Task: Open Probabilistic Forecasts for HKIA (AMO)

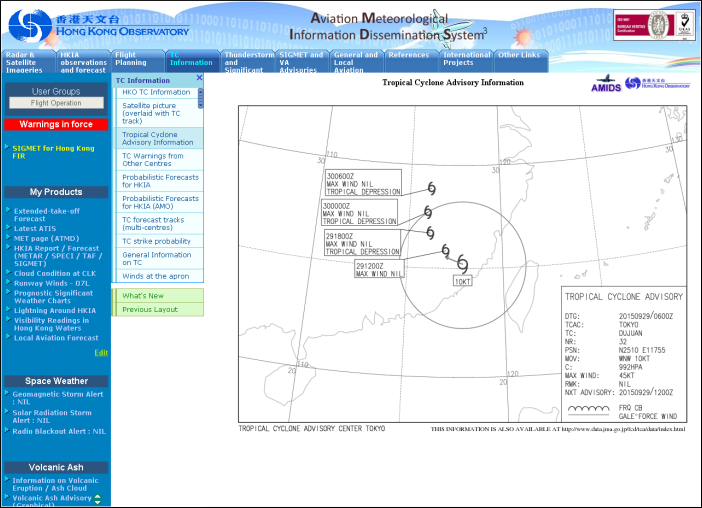Action: coord(160,202)
